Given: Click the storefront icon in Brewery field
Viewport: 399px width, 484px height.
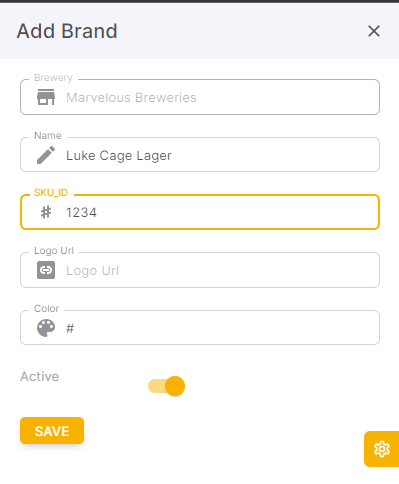Looking at the screenshot, I should click(x=46, y=97).
